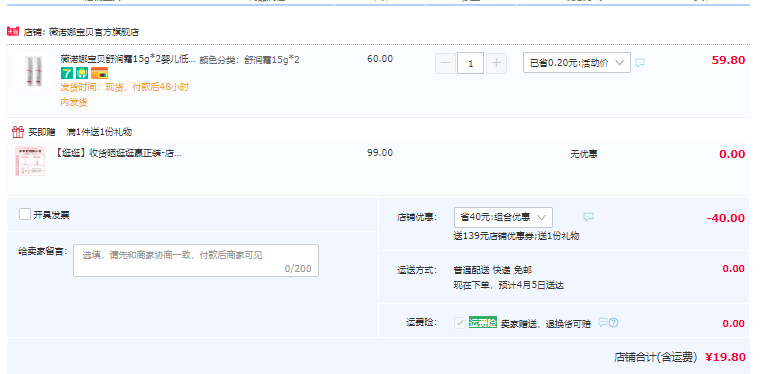Click the -40.00 store discount amount

[726, 218]
